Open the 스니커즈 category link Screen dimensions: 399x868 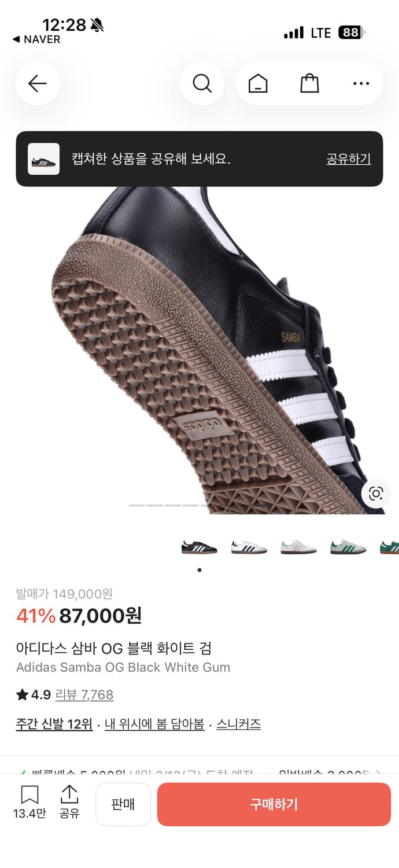239,724
